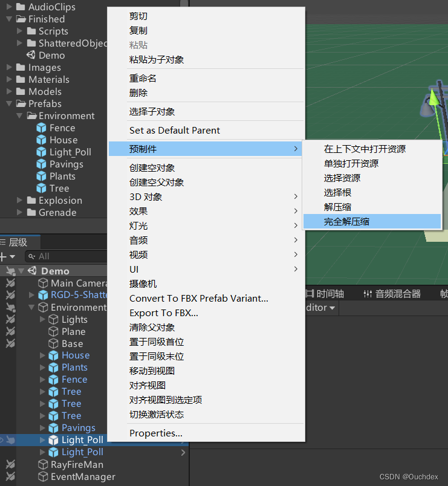
Task: Click the Scripts folder icon
Action: click(x=31, y=31)
